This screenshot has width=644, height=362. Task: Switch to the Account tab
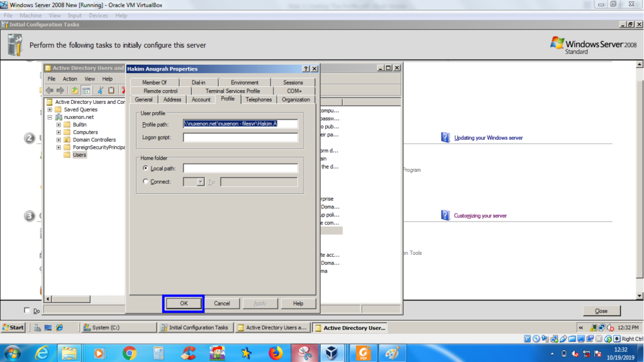(x=201, y=99)
